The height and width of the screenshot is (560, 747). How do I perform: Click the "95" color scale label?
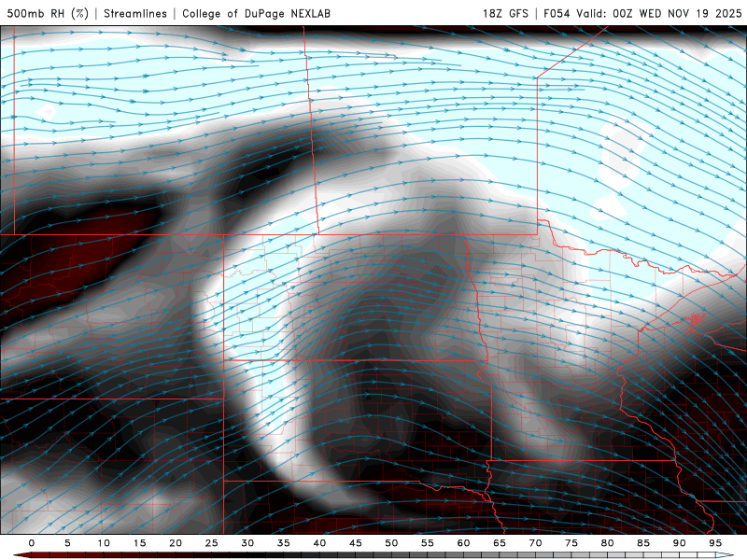(715, 543)
